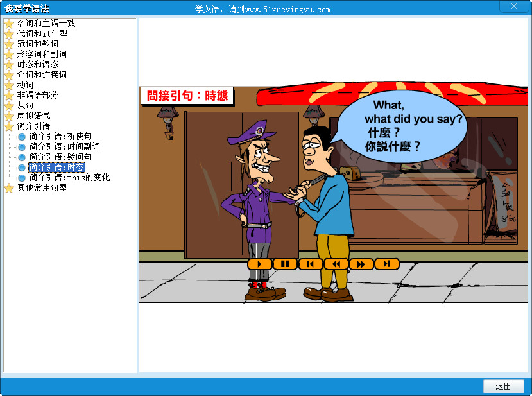532x396 pixels.
Task: Click the bullet icon beside 简介引语:祈使句
Action: 21,136
